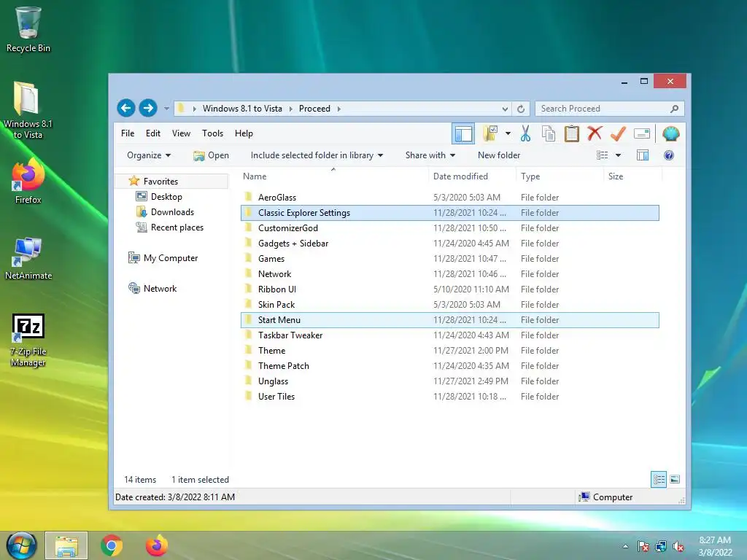
Task: Click the 7-Zip File Manager desktop icon
Action: click(28, 340)
